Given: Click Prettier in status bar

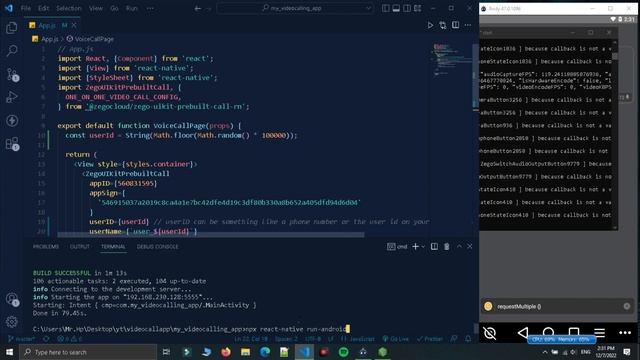Looking at the screenshot, I should pos(429,339).
